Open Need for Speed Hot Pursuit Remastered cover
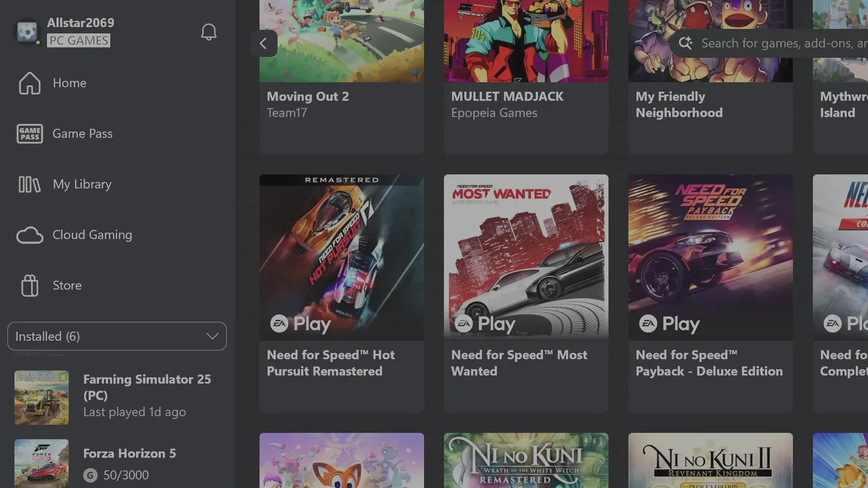This screenshot has width=868, height=488. pyautogui.click(x=342, y=257)
